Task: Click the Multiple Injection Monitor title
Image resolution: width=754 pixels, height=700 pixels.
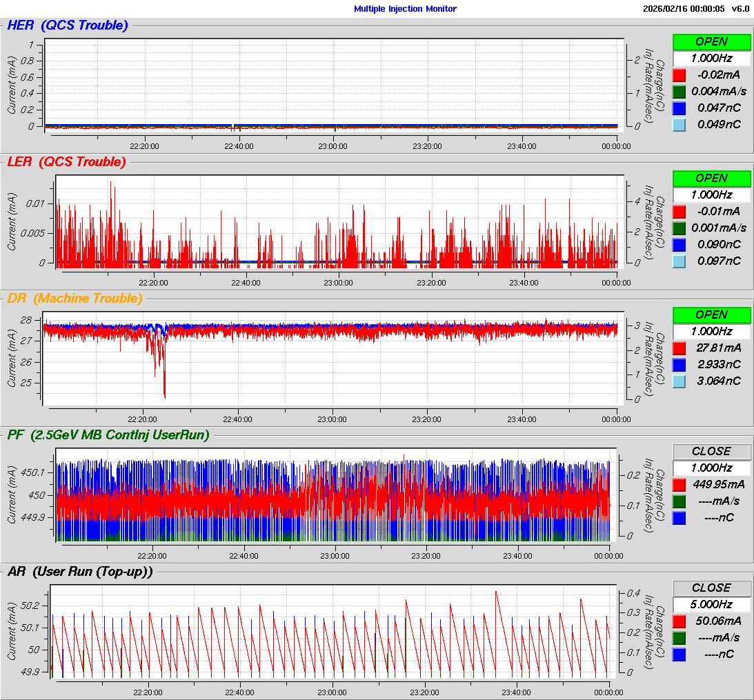Action: tap(405, 9)
